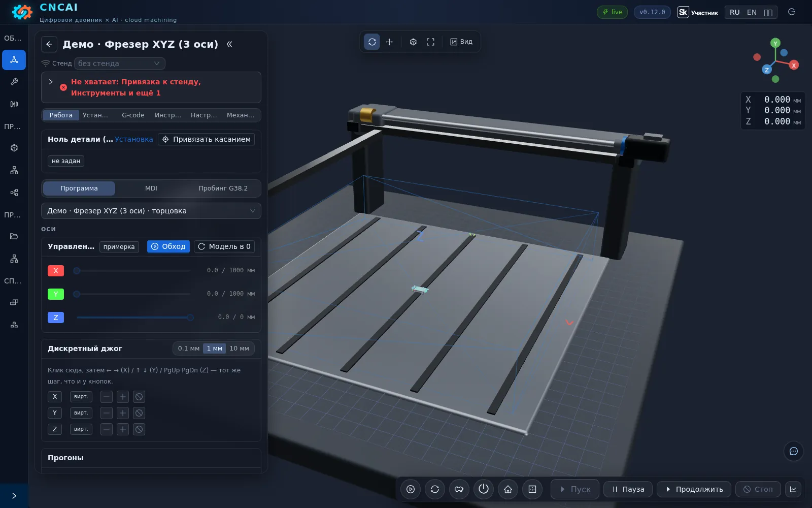Open the chat bubble assistant icon
The height and width of the screenshot is (508, 812).
click(x=794, y=451)
